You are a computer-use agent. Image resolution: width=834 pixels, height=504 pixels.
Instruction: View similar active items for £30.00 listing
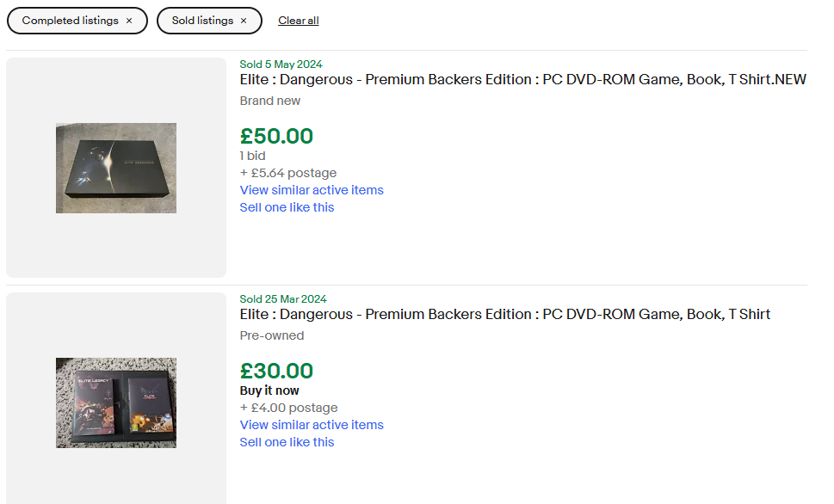pos(312,426)
